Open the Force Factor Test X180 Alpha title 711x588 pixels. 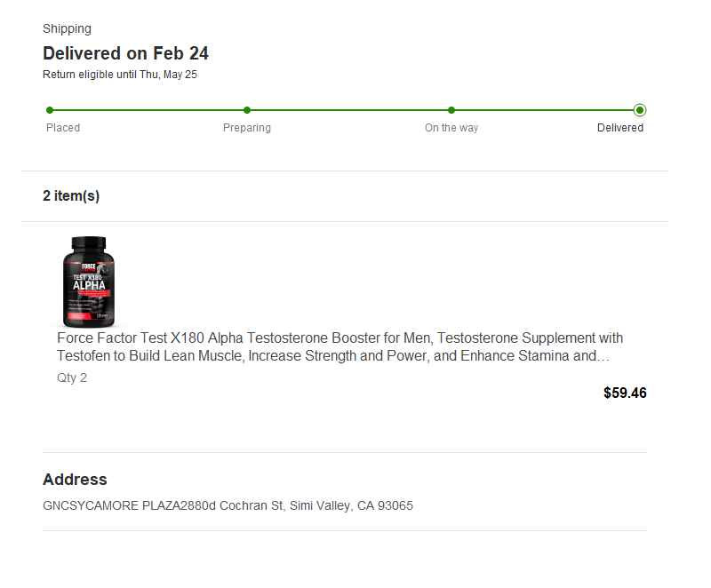pyautogui.click(x=340, y=347)
